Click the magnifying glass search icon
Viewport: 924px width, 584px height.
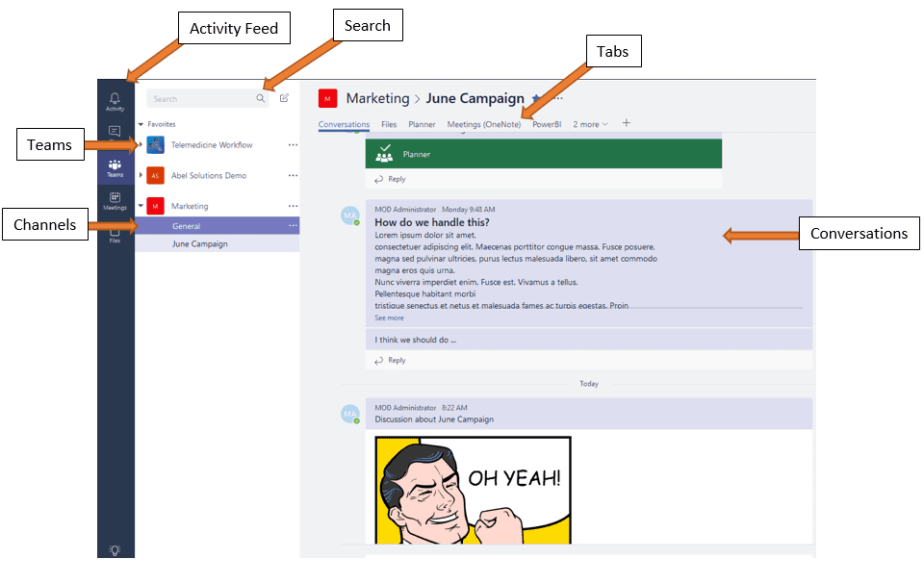[x=261, y=98]
